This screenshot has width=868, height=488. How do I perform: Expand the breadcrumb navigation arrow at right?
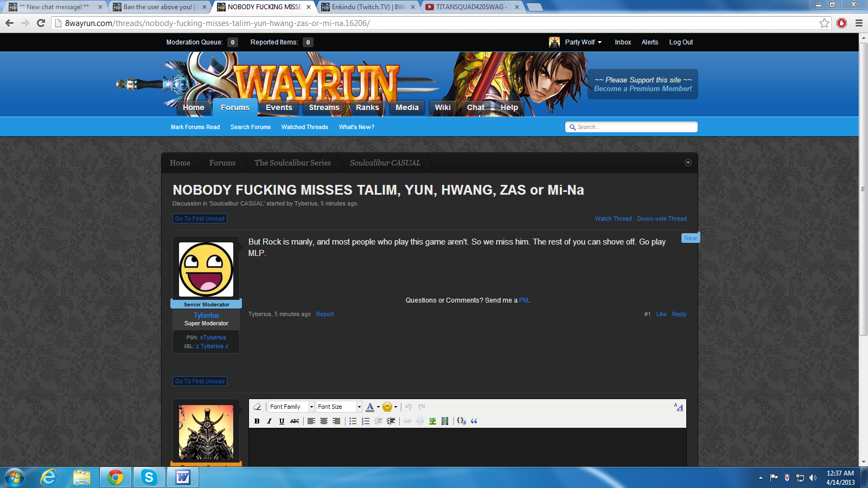[688, 163]
